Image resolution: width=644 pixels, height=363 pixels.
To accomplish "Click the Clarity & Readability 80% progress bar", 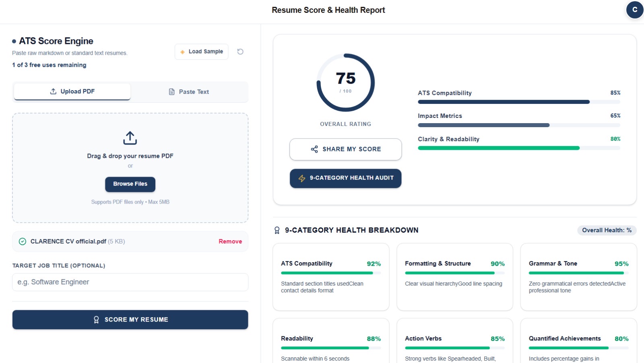I will 519,148.
